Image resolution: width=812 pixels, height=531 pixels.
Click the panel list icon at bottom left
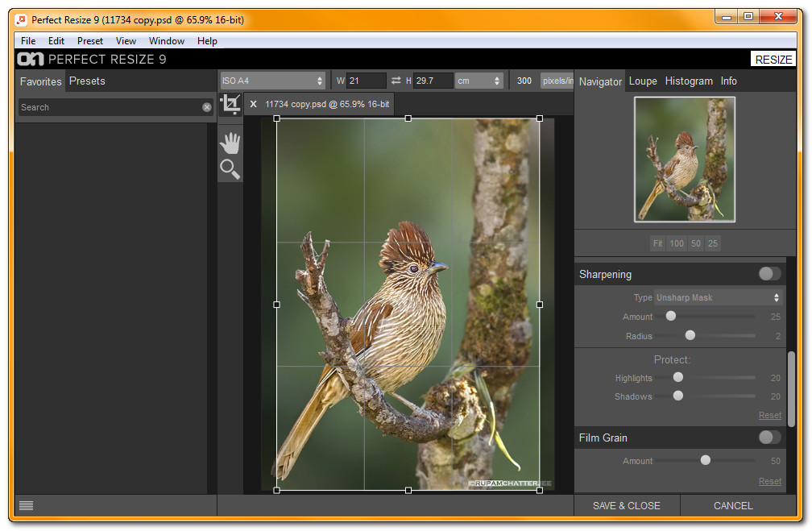click(26, 505)
